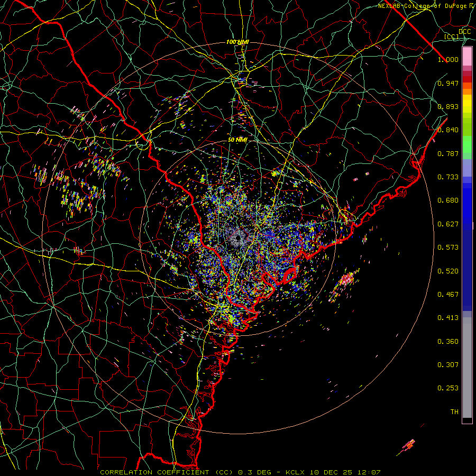Click the 0.307 scale value

click(x=448, y=365)
